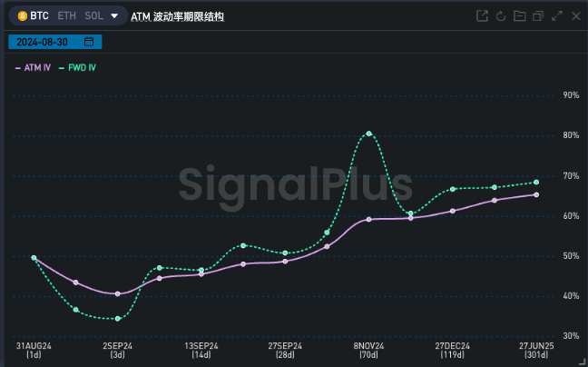
Task: Click the first data point at 31AUG24
Action: (34, 258)
